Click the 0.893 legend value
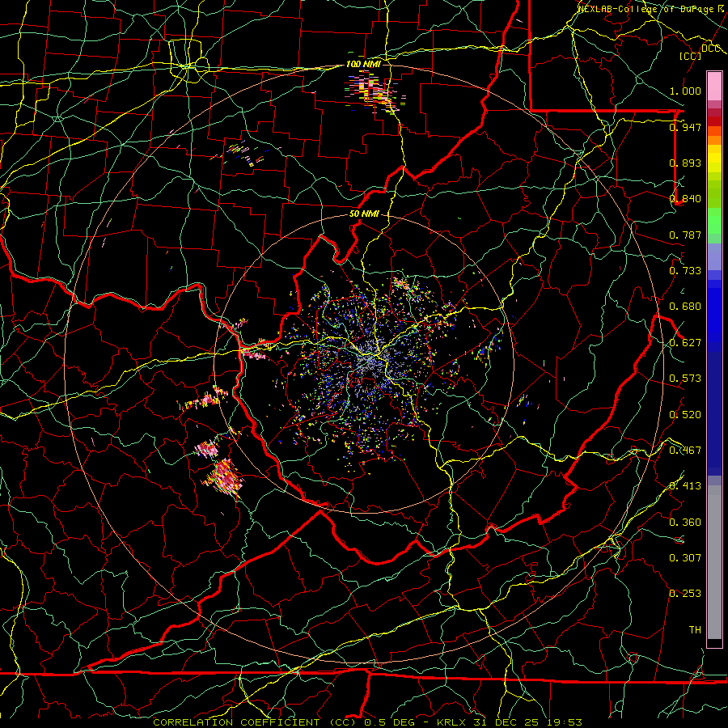The width and height of the screenshot is (728, 728). [685, 163]
